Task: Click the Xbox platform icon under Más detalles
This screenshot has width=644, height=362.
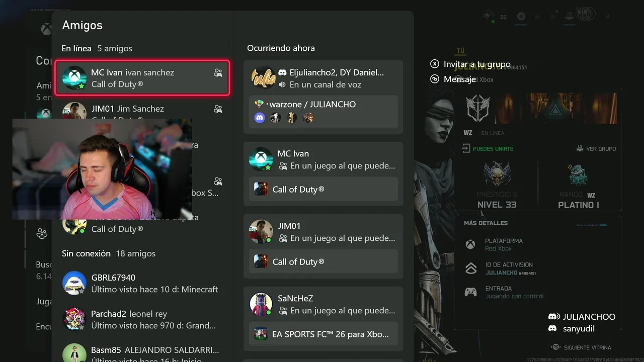Action: coord(470,244)
